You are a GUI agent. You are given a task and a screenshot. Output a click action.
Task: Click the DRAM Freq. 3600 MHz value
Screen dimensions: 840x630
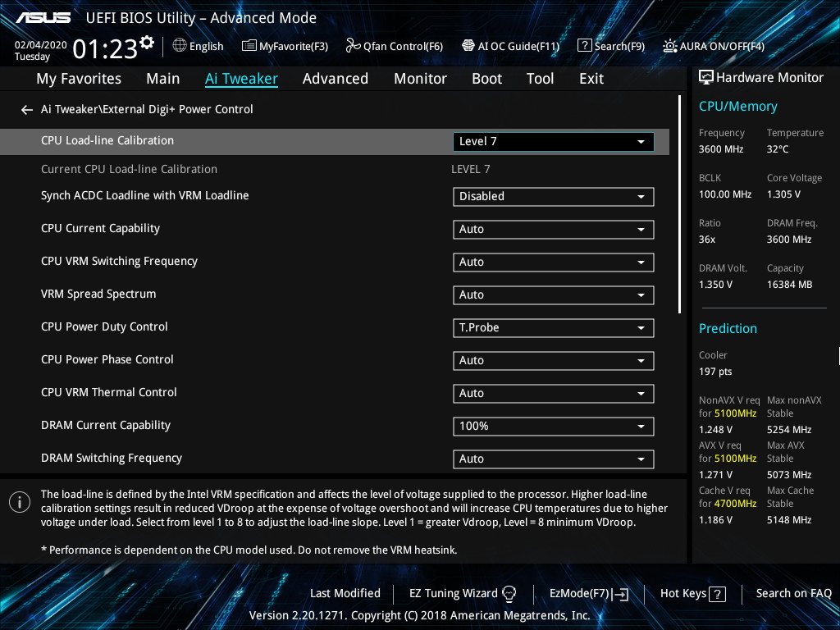tap(788, 240)
